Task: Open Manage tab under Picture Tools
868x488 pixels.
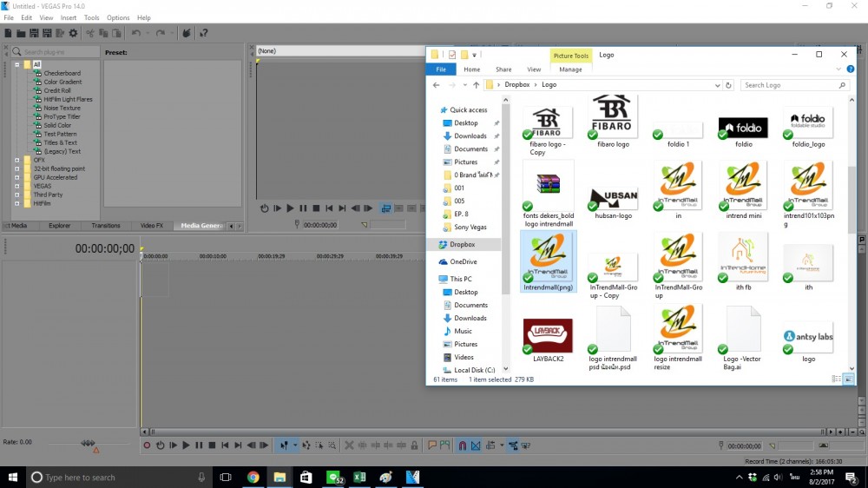Action: pos(570,69)
